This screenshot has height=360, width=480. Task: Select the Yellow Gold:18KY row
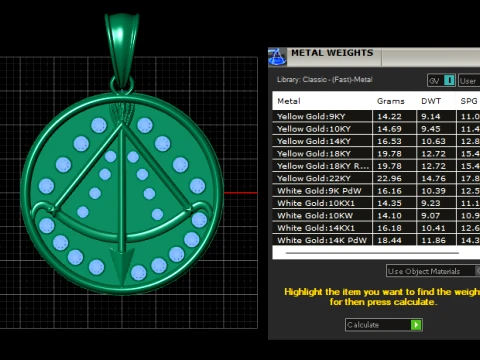coord(376,153)
